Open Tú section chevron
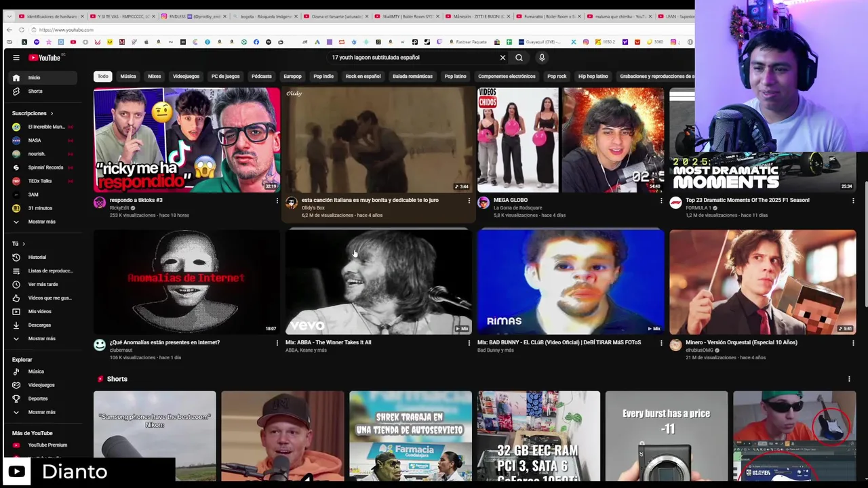 pos(24,244)
